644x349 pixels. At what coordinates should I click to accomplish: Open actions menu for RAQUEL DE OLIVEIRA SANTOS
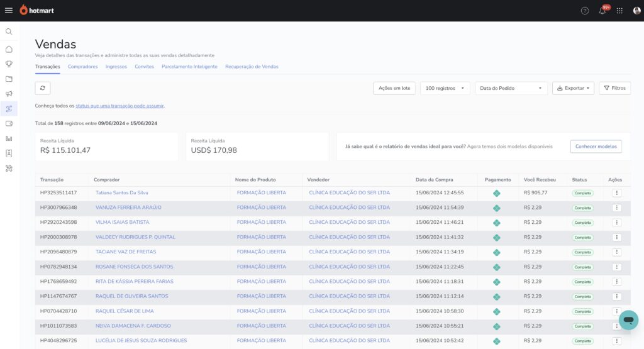coord(616,296)
